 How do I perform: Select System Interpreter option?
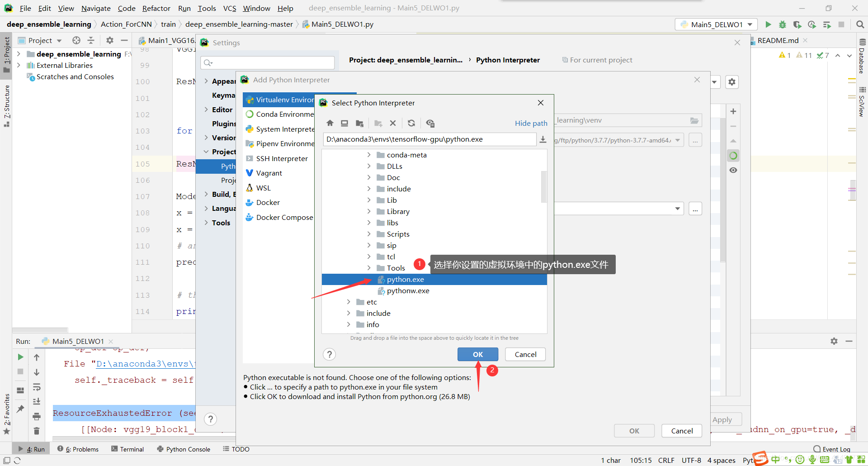click(x=279, y=129)
